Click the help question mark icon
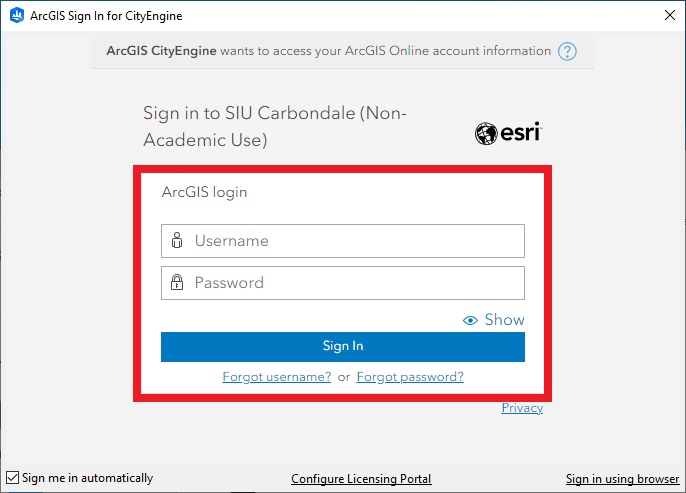Image resolution: width=686 pixels, height=493 pixels. point(568,51)
